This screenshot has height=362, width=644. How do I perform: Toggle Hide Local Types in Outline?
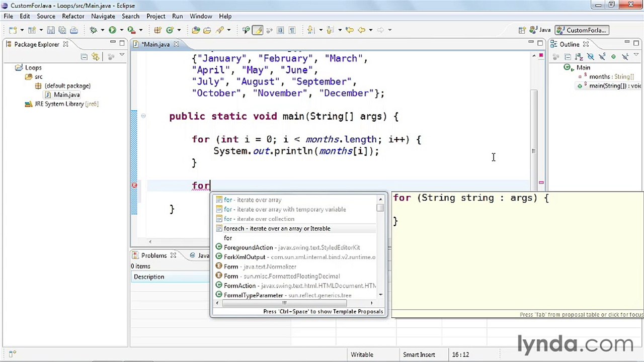(x=625, y=57)
